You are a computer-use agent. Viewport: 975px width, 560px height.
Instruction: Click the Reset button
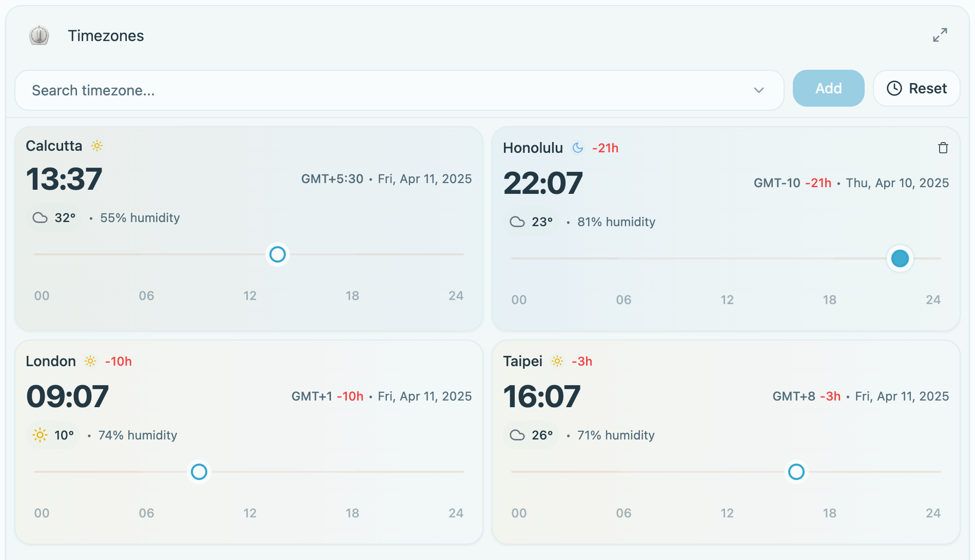tap(917, 88)
